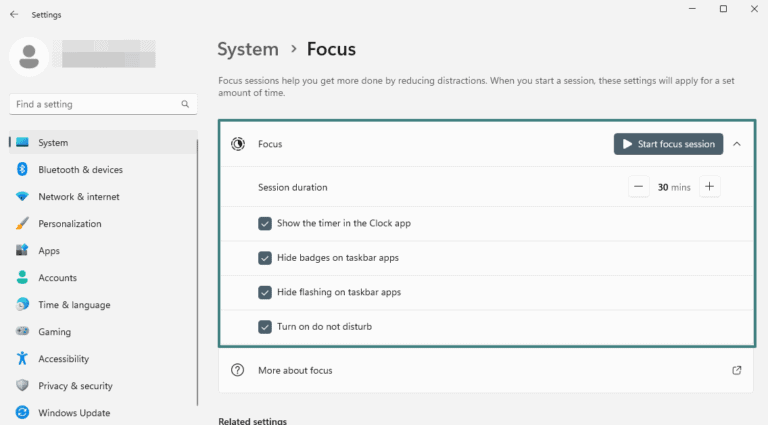Click the Network & internet wifi icon
This screenshot has width=768, height=425.
(x=22, y=197)
